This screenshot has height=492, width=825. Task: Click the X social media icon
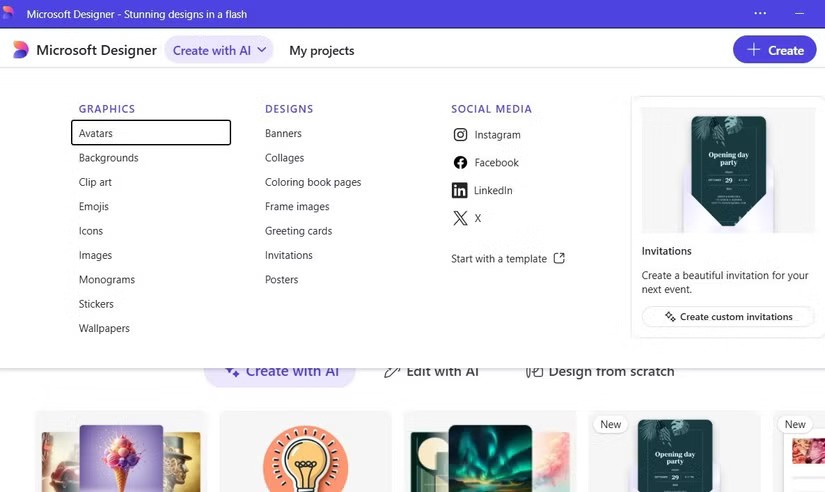(460, 218)
